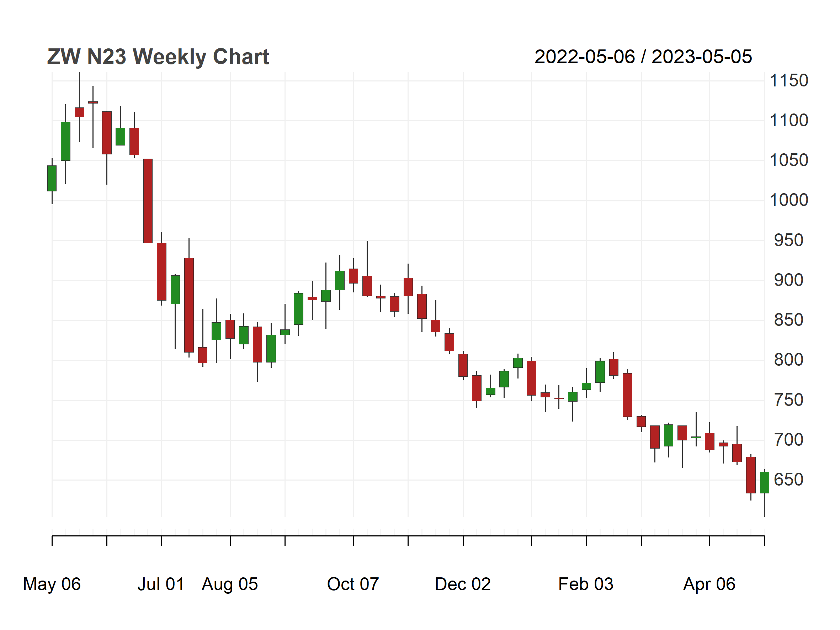Click the May 06 date label
Screen dimensions: 840x630
coord(52,584)
